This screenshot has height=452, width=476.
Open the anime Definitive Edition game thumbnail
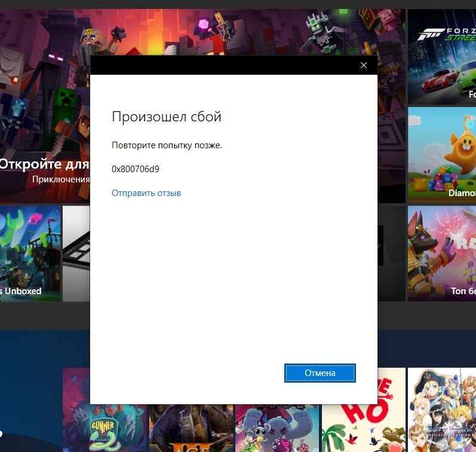[x=442, y=410]
